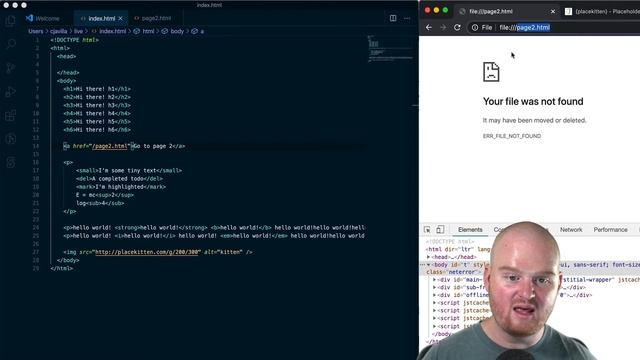Screen dimensions: 640x360
Task: Close the index.html editor tab
Action: point(120,18)
